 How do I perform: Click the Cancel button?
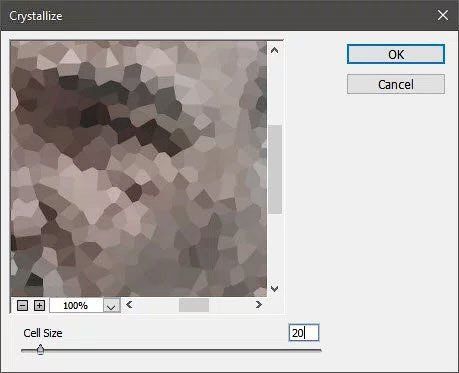pyautogui.click(x=396, y=84)
